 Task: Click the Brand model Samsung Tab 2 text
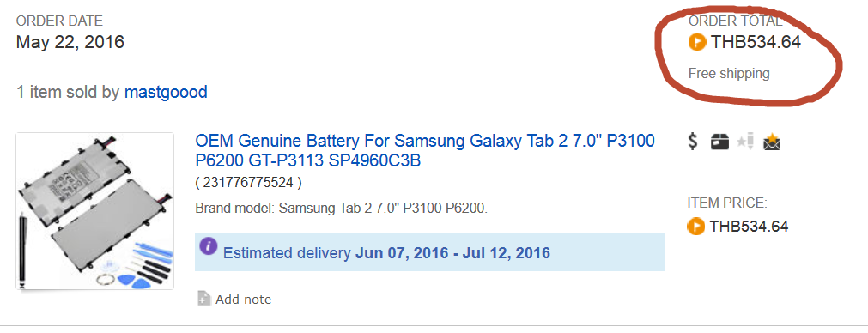pyautogui.click(x=342, y=209)
